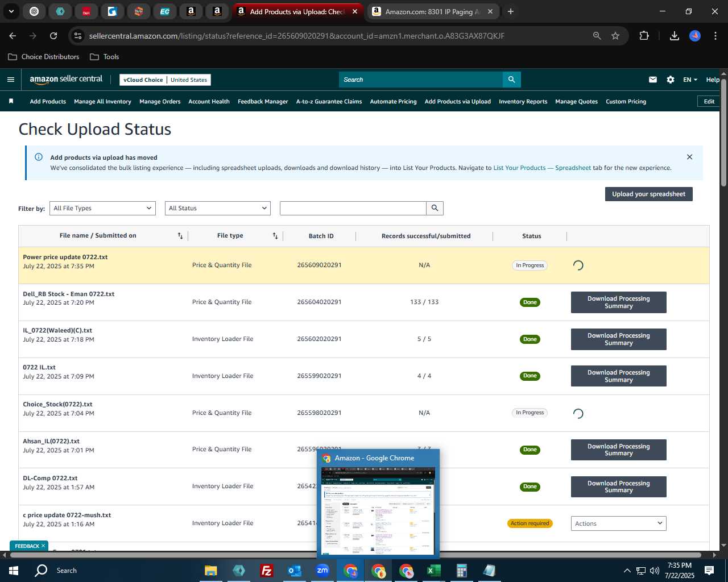Viewport: 728px width, 582px height.
Task: Click the zoom magnifier in address bar
Action: pyautogui.click(x=597, y=36)
